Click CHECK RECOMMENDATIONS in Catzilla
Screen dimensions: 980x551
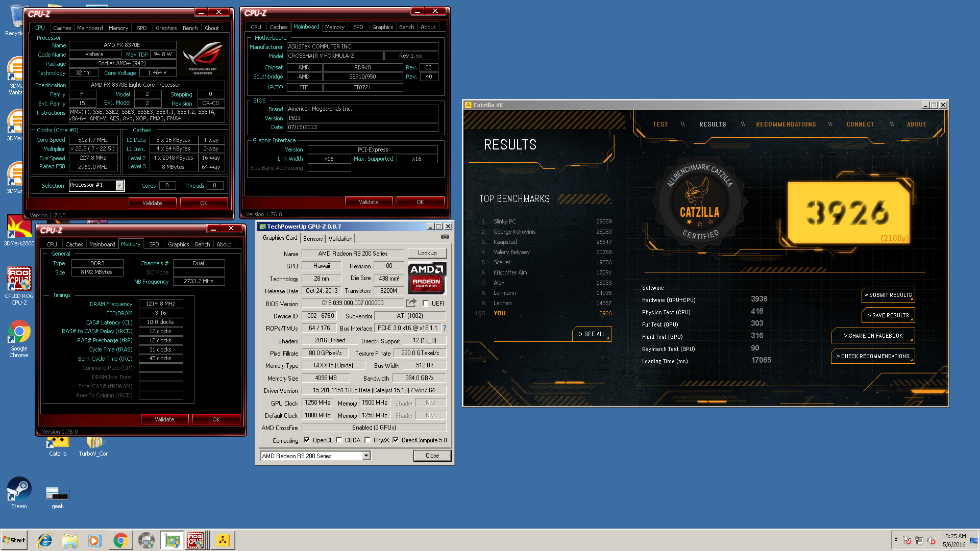tap(873, 356)
